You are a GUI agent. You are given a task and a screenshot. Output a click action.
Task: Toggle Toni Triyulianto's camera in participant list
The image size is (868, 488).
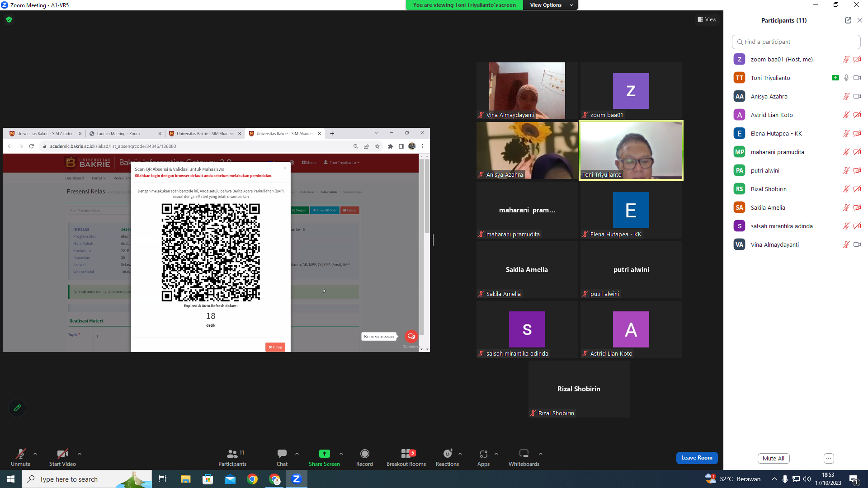click(857, 78)
